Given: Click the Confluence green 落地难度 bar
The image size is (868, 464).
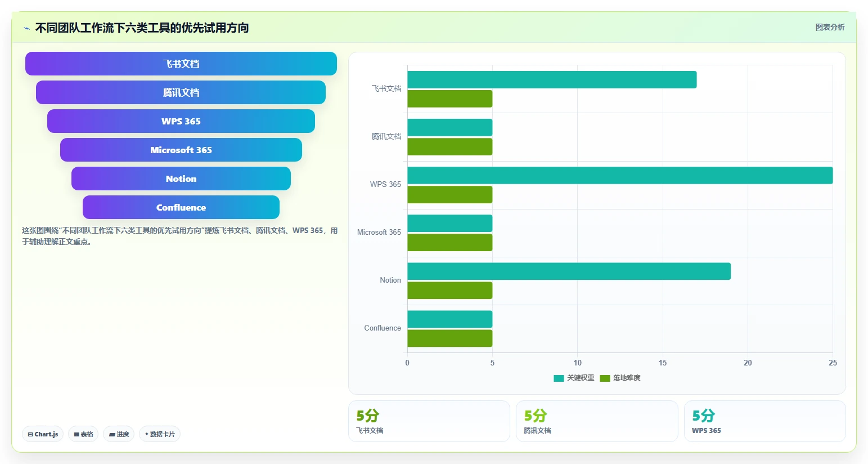Looking at the screenshot, I should pyautogui.click(x=450, y=338).
